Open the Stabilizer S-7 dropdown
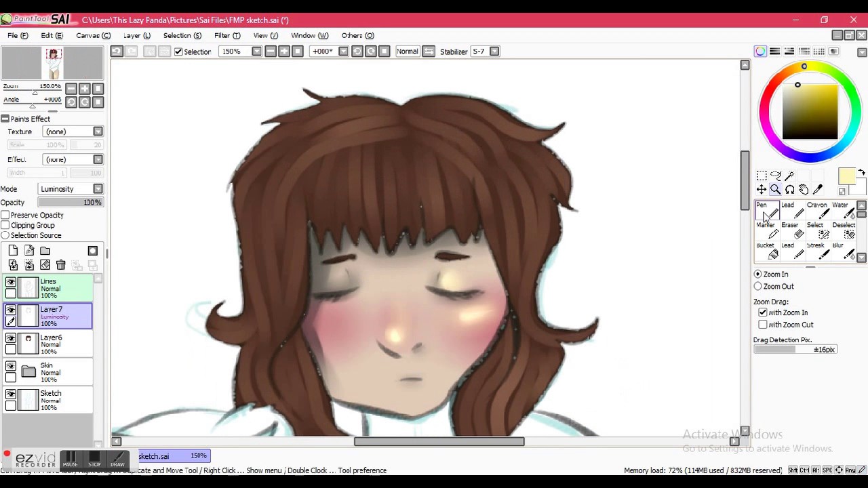This screenshot has width=868, height=488. pyautogui.click(x=485, y=52)
